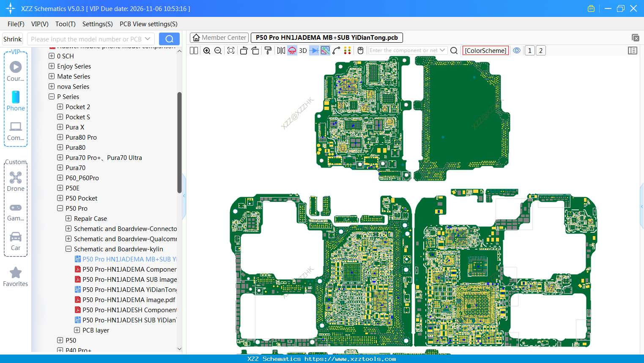Click the model number search input field
The image size is (644, 363).
(87, 39)
